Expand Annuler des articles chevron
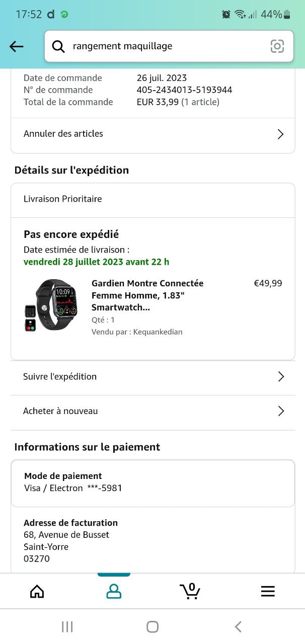 (281, 134)
